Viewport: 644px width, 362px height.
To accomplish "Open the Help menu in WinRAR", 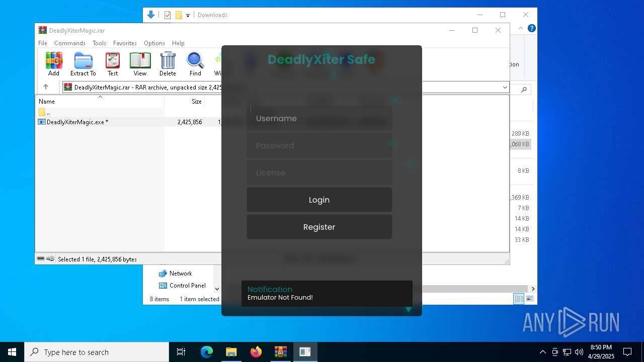I will coord(178,43).
